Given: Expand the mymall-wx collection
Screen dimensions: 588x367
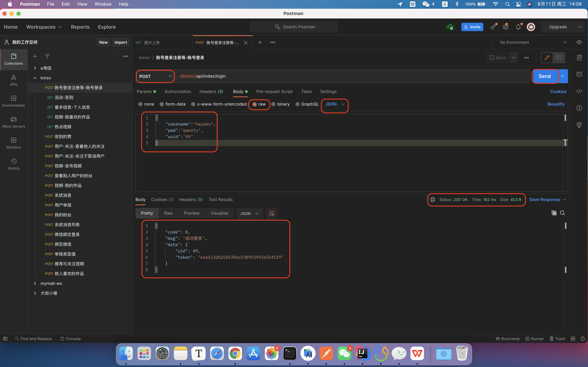Looking at the screenshot, I should tap(35, 283).
